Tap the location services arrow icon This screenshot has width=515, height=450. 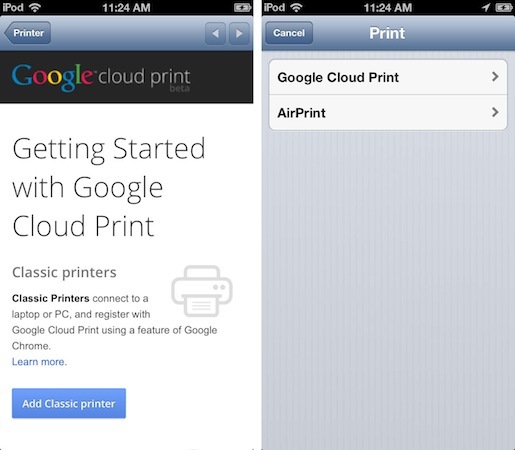click(x=486, y=7)
